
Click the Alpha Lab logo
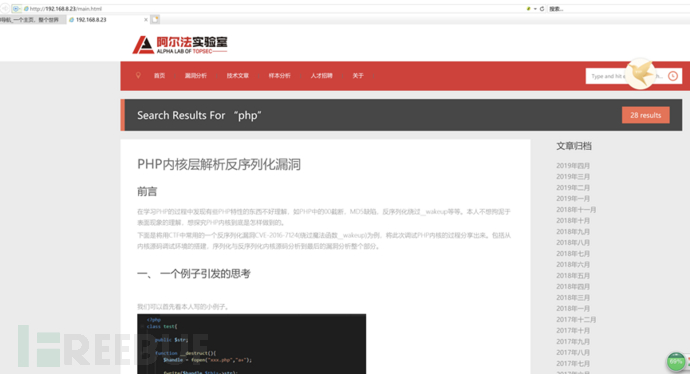[x=180, y=45]
